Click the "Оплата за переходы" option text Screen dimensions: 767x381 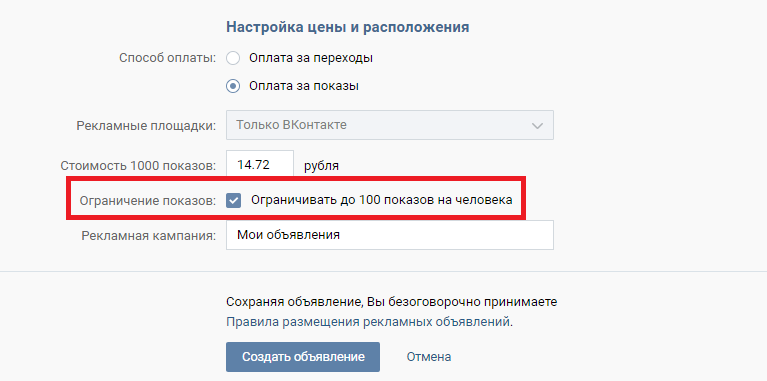tap(311, 58)
